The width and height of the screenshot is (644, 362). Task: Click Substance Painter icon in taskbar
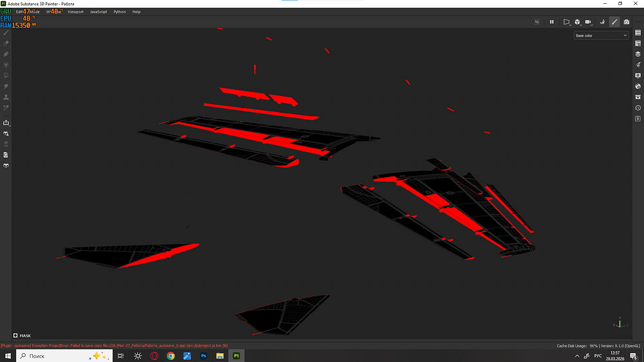click(x=236, y=356)
